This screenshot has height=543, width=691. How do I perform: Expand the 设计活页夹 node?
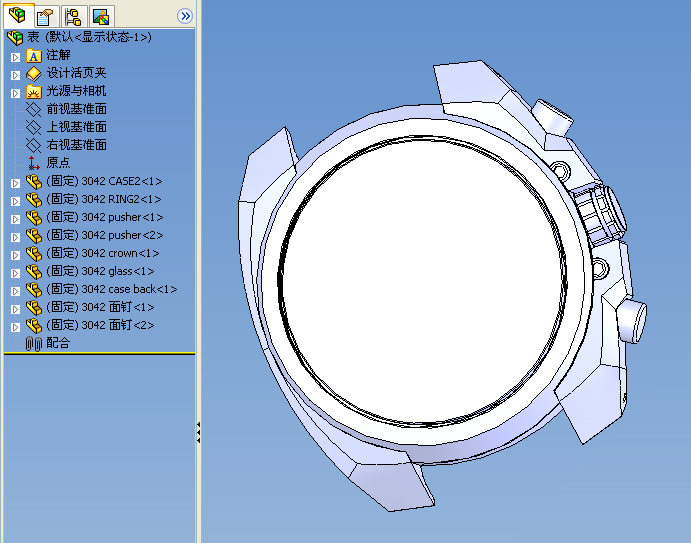click(15, 75)
